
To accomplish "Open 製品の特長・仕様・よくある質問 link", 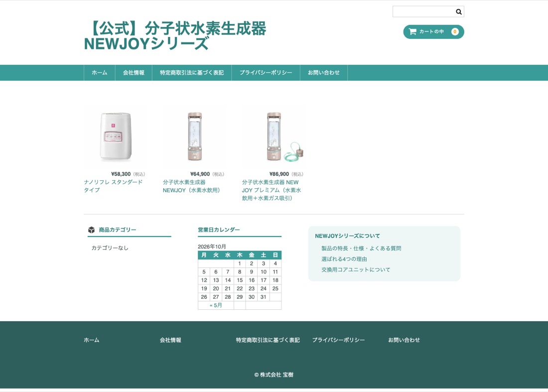I will coord(361,249).
